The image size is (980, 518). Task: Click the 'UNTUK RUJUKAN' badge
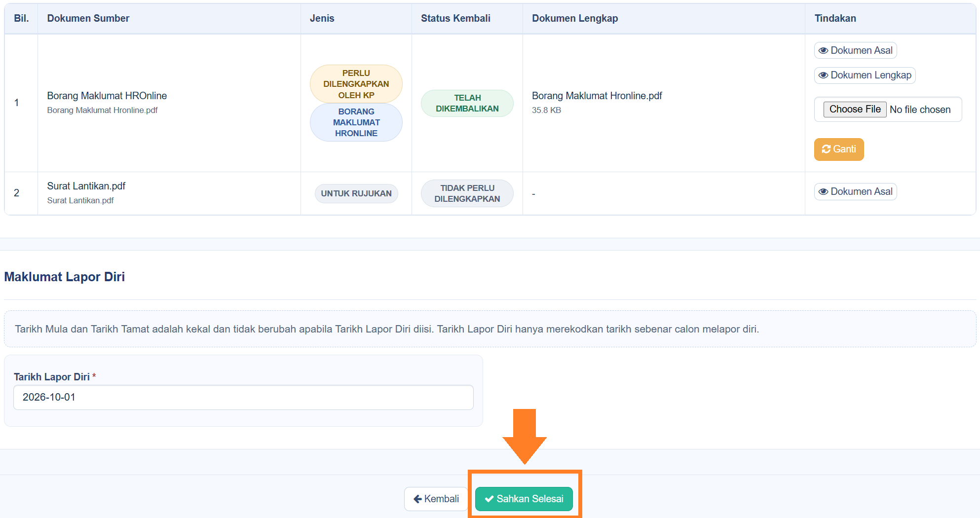(356, 193)
